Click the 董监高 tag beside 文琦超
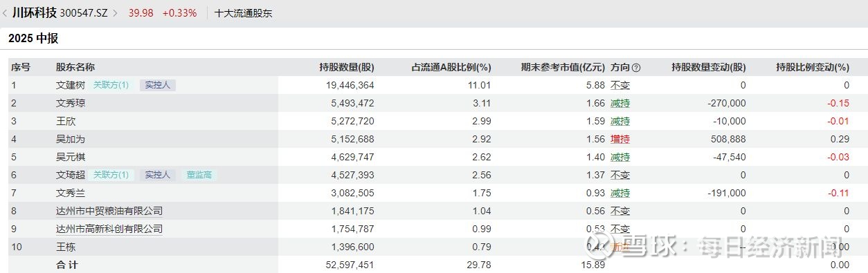868x273 pixels. pyautogui.click(x=200, y=176)
